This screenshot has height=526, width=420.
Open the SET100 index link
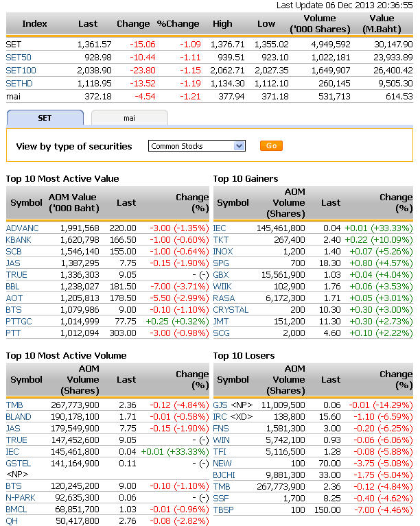click(x=21, y=71)
